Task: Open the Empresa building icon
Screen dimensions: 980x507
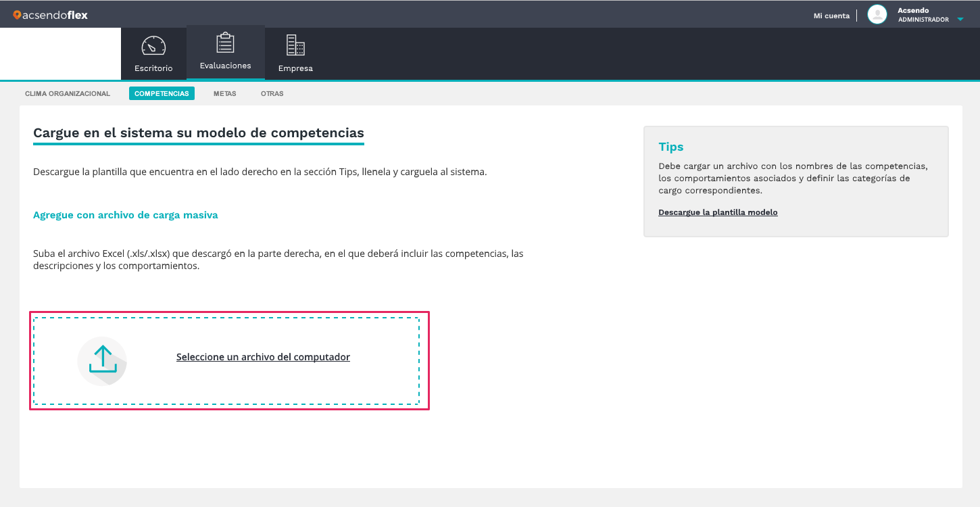Action: click(x=295, y=45)
